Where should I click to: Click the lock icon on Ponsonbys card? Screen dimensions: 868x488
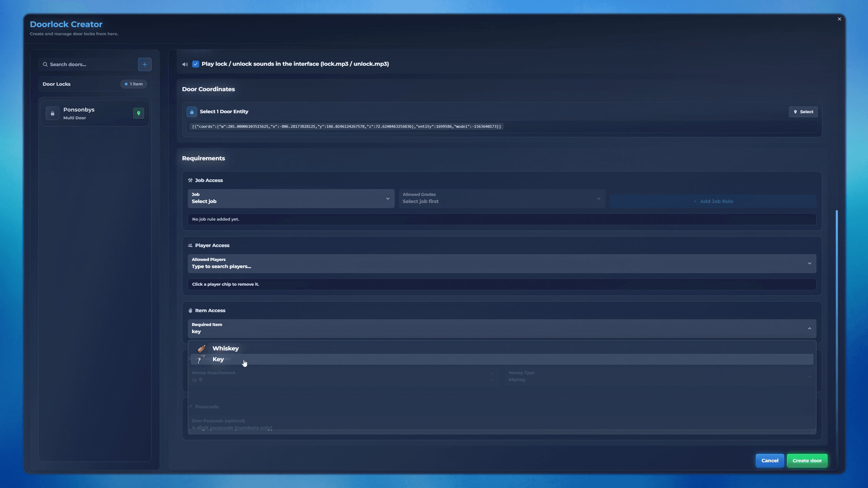53,113
